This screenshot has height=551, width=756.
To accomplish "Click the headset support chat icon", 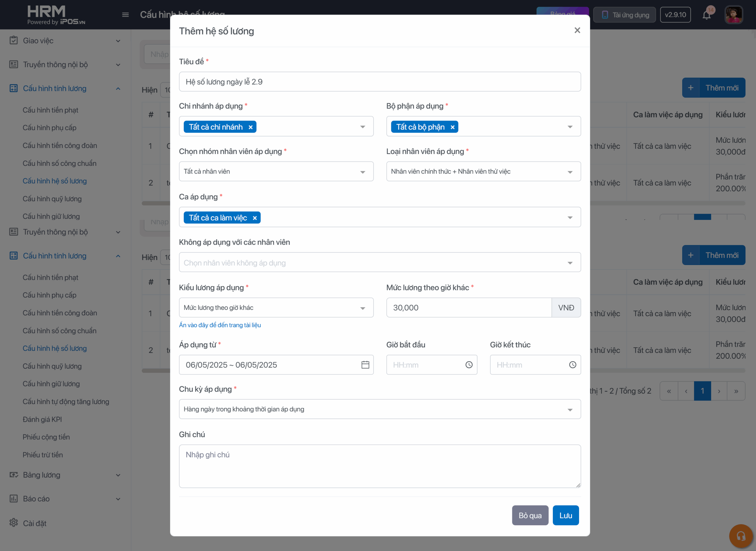I will [x=741, y=536].
